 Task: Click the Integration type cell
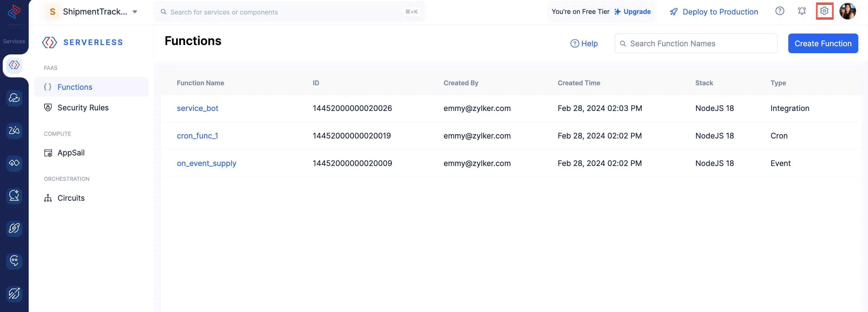[x=789, y=108]
